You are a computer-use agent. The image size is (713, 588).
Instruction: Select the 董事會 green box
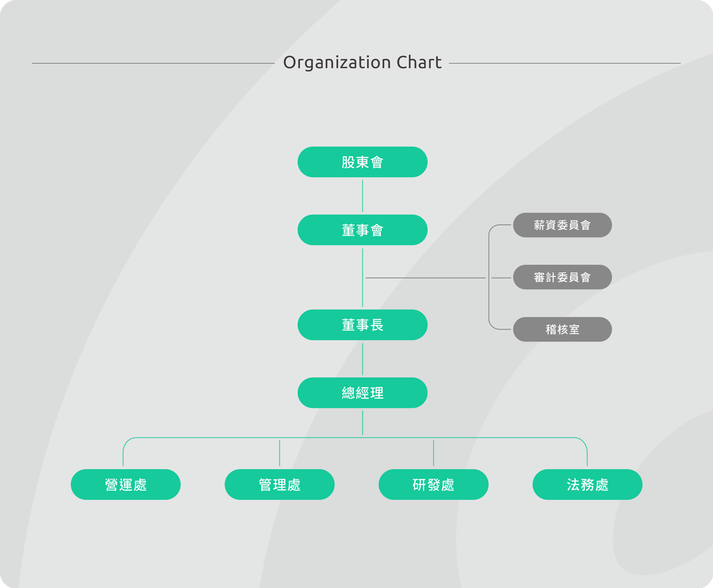tap(362, 230)
